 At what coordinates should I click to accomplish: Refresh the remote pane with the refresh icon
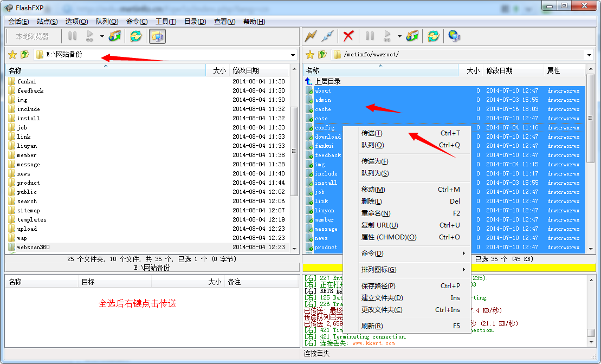[434, 36]
